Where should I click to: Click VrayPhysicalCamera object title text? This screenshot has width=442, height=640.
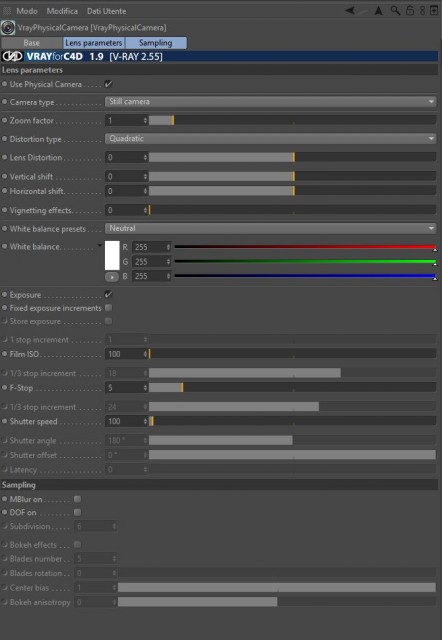(x=92, y=28)
